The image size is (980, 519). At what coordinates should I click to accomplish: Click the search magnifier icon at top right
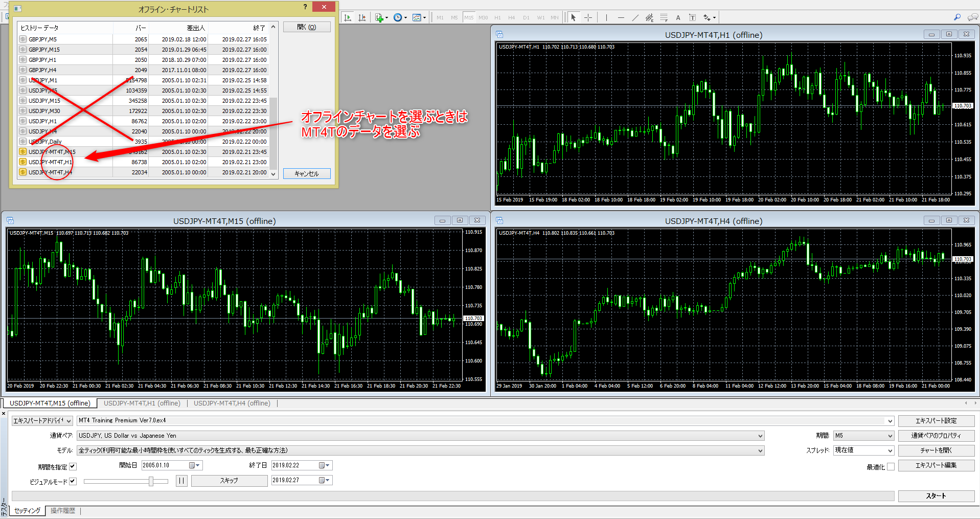pos(957,17)
